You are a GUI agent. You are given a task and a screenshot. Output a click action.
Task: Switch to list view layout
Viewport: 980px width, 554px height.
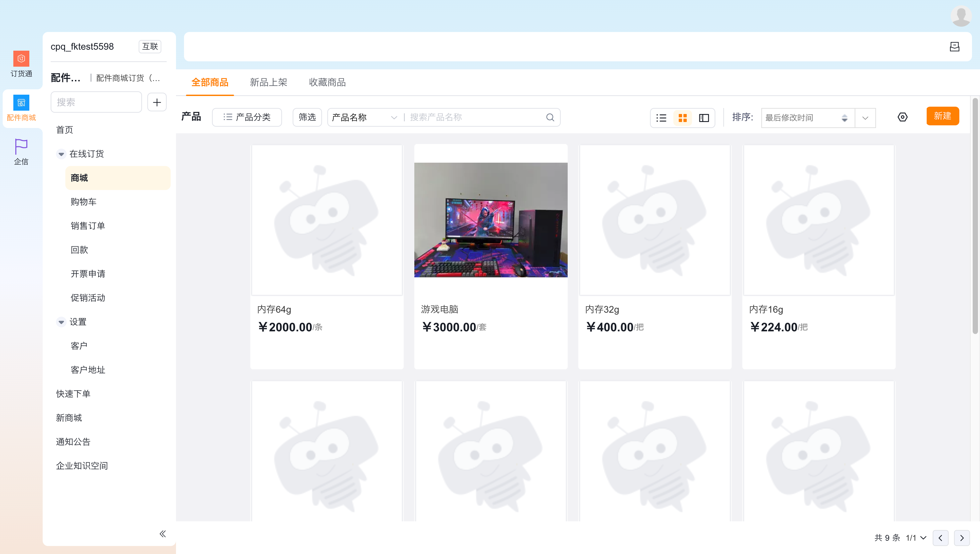click(662, 118)
